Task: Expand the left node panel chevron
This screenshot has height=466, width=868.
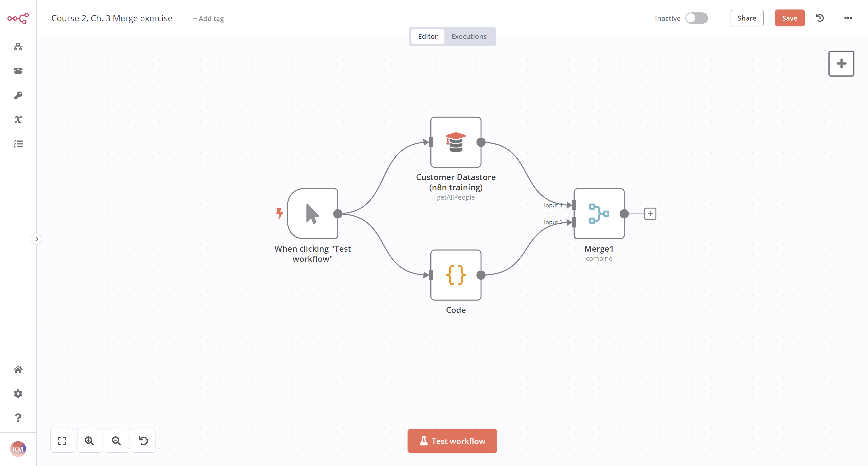Action: click(36, 239)
